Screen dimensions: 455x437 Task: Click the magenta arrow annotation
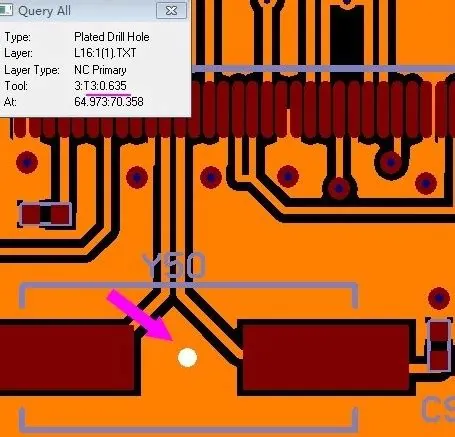coord(140,315)
